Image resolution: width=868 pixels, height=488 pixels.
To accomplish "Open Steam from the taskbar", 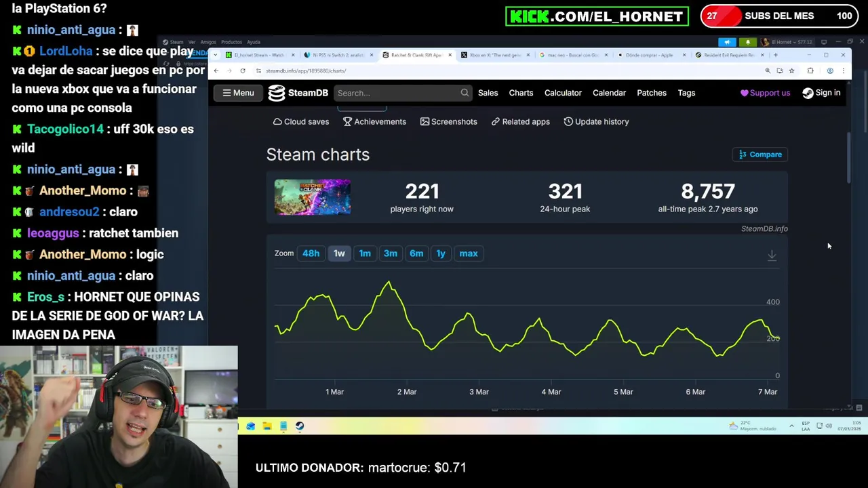I will pyautogui.click(x=300, y=426).
